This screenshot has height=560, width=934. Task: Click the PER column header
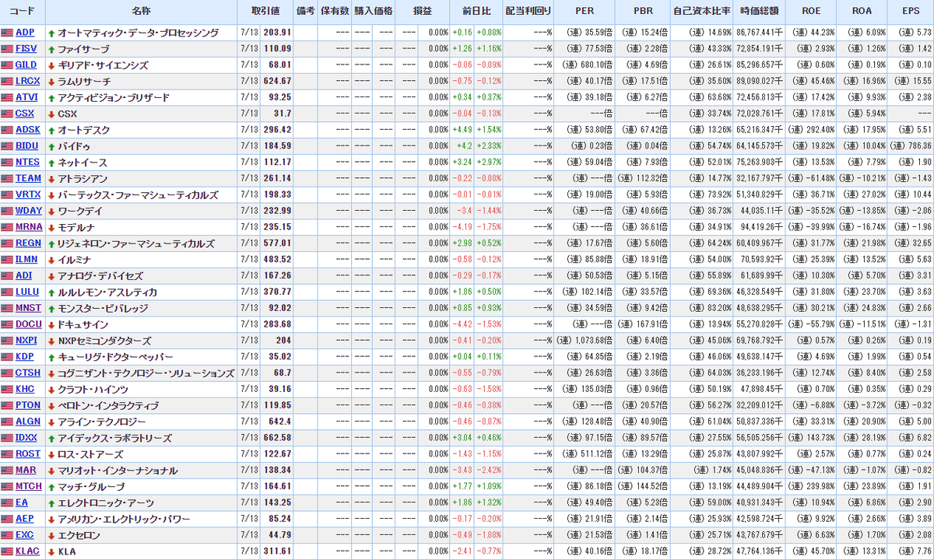[584, 12]
